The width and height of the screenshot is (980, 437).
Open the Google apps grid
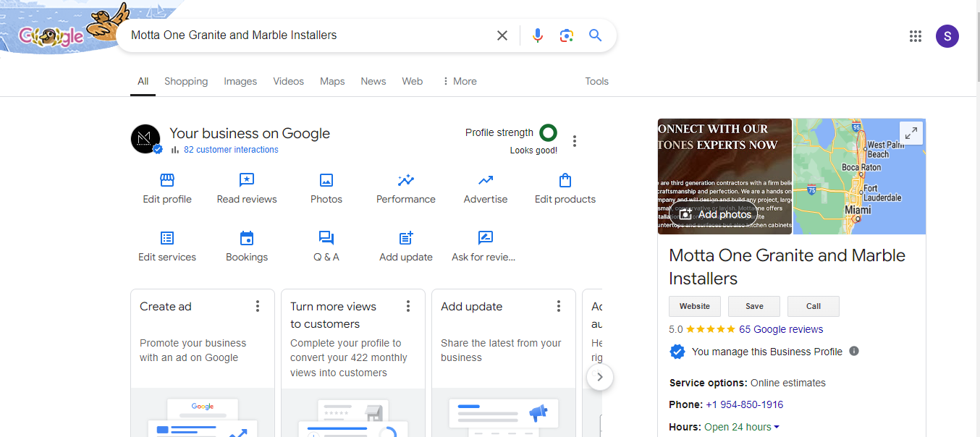click(916, 36)
